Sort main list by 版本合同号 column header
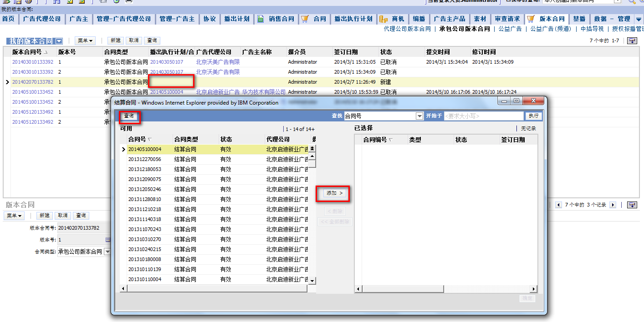This screenshot has height=322, width=644. click(x=27, y=52)
